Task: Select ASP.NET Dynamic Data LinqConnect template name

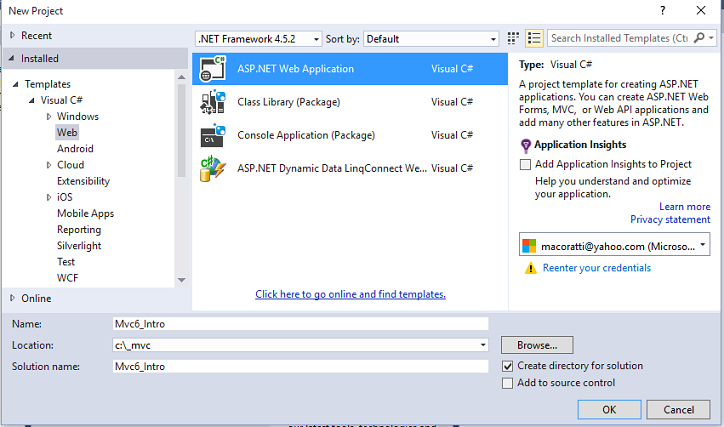Action: tap(332, 168)
